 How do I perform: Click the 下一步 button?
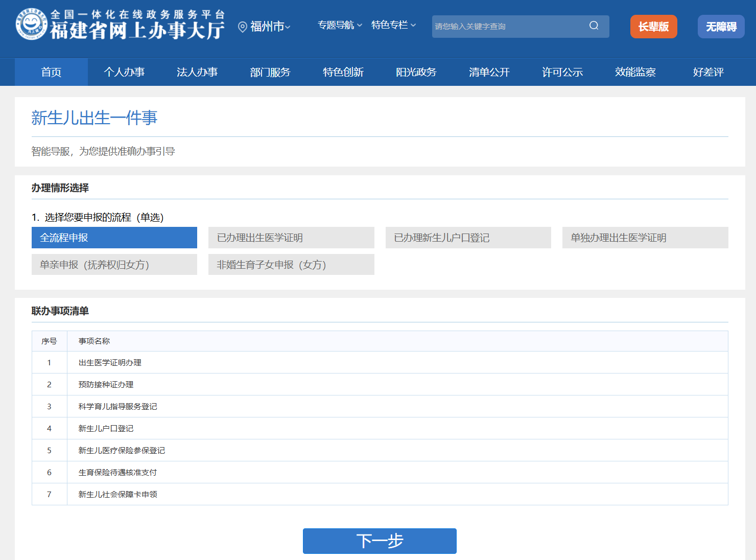pos(380,541)
